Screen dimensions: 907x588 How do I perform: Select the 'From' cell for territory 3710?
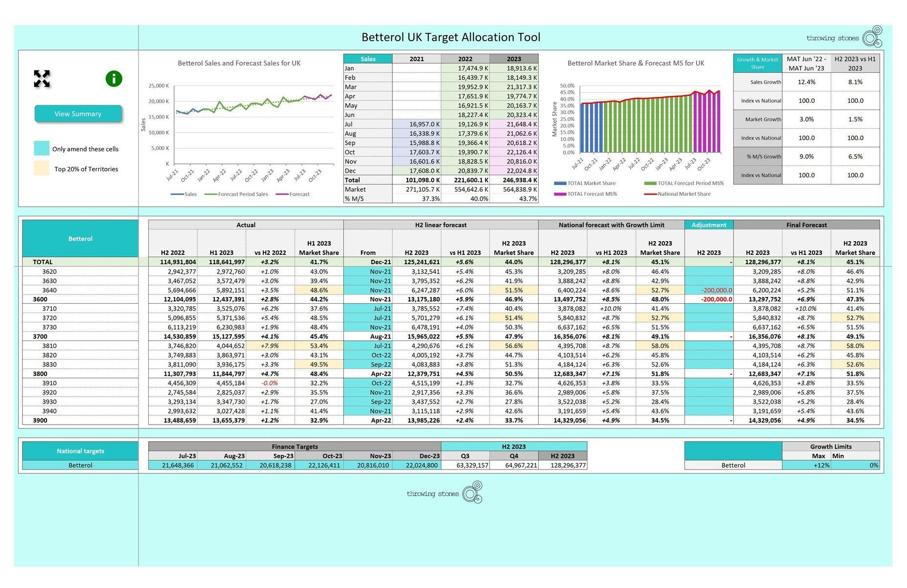368,309
